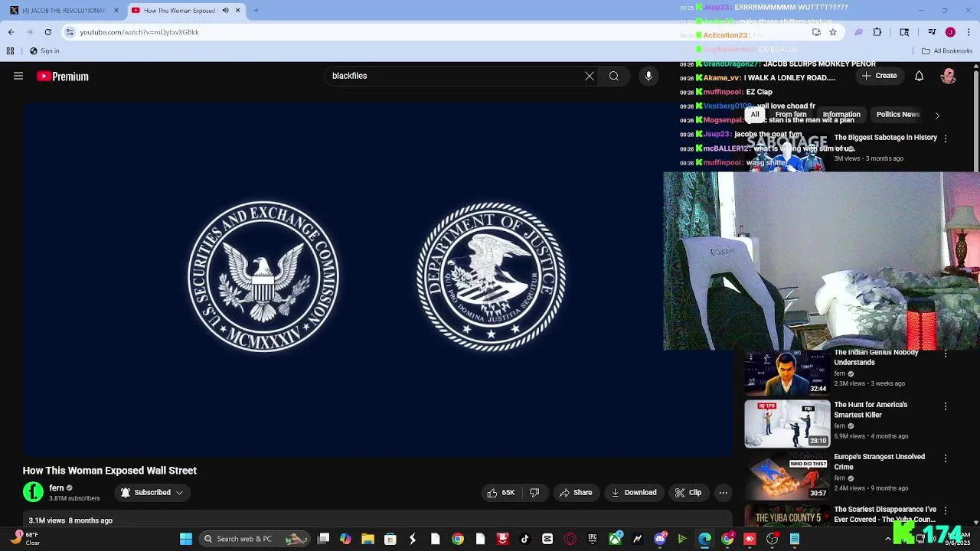Open Epic Games Launcher from taskbar
Screen dimensions: 980x551
coord(593,539)
